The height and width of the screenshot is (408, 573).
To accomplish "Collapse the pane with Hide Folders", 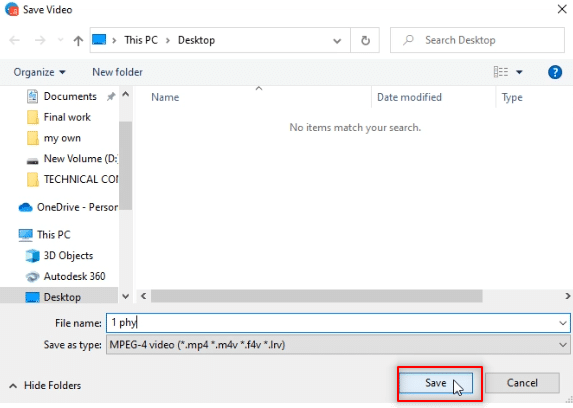I will [45, 385].
